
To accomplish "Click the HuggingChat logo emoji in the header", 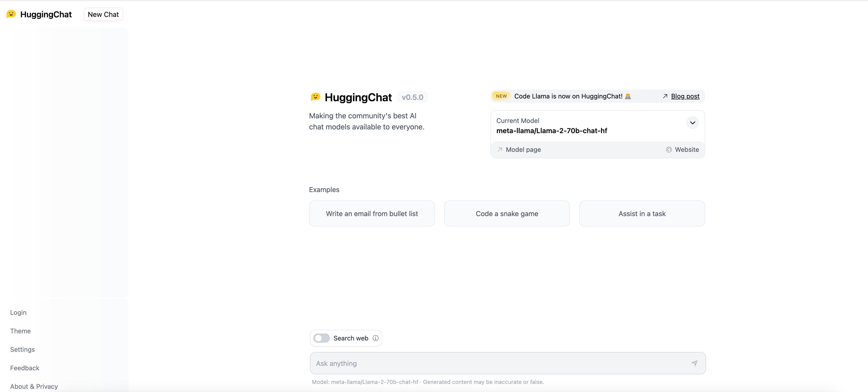I will click(11, 14).
